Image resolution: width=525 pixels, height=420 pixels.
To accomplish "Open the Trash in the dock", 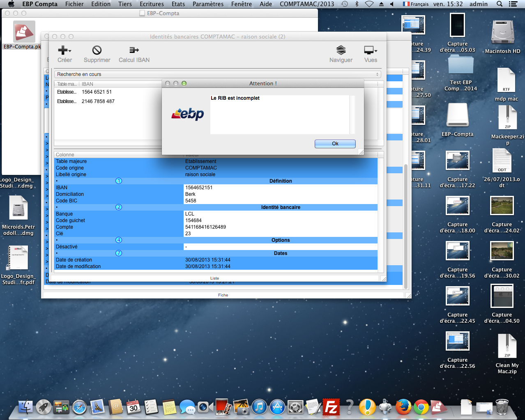I will tap(502, 407).
